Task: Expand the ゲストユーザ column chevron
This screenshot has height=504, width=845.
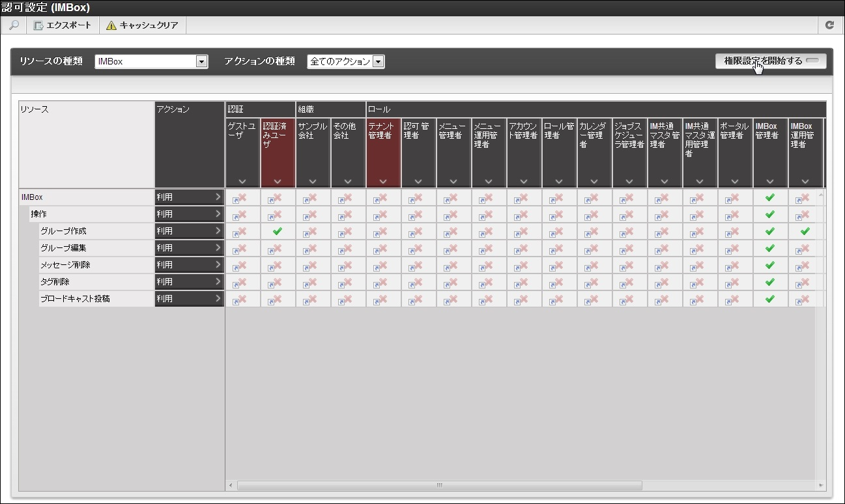Action: click(242, 182)
